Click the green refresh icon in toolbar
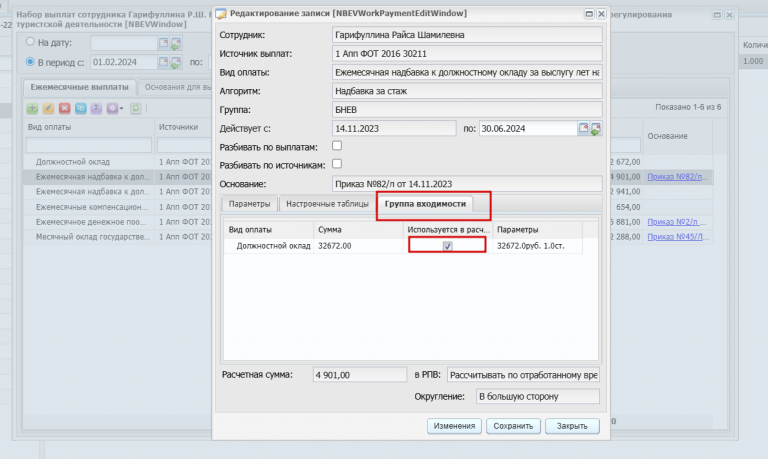Image resolution: width=768 pixels, height=459 pixels. [x=136, y=108]
